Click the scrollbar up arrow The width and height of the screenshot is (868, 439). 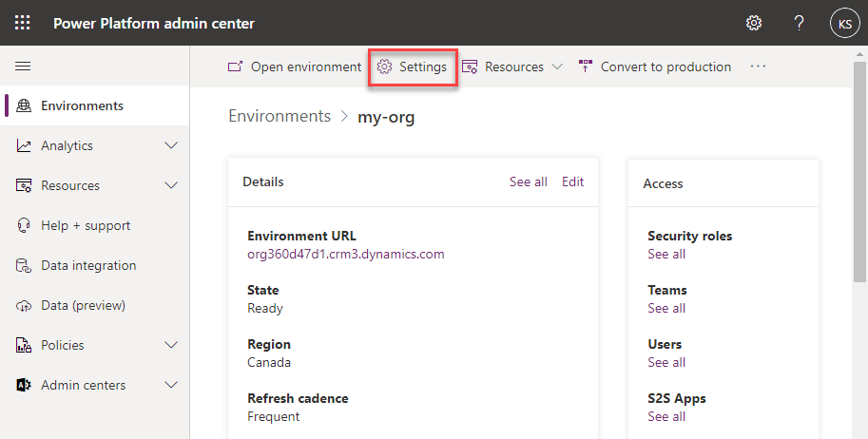pyautogui.click(x=859, y=54)
